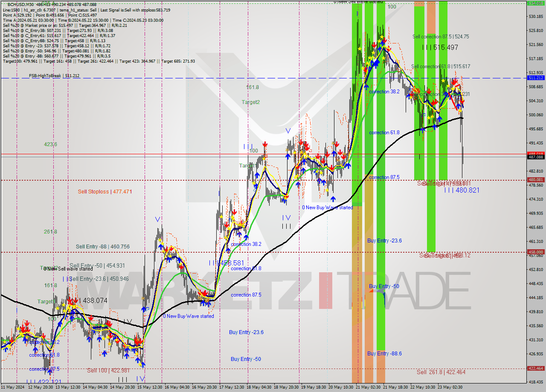Click the '458.581' wave label
Viewport: 546px width, 392px height.
[x=232, y=263]
